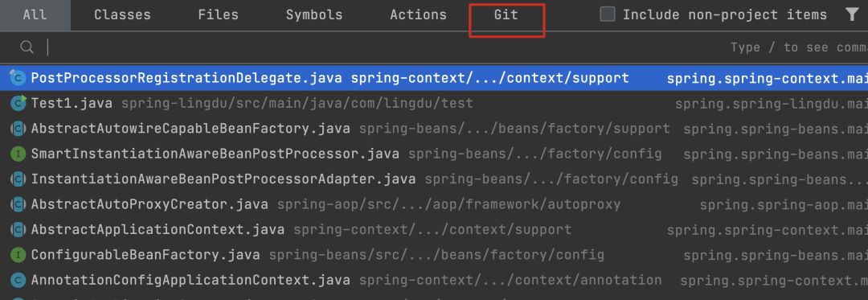The image size is (868, 300).
Task: Click the interface icon of ConfigurableBeanFactory.java
Action: coord(18,255)
